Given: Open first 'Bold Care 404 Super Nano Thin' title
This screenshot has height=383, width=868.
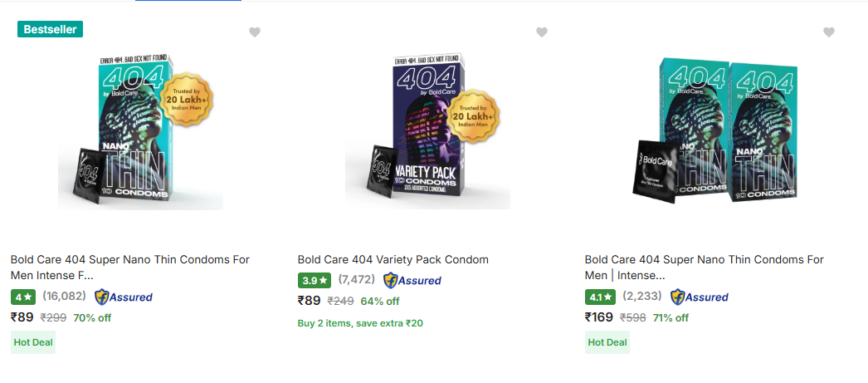Looking at the screenshot, I should [x=129, y=267].
